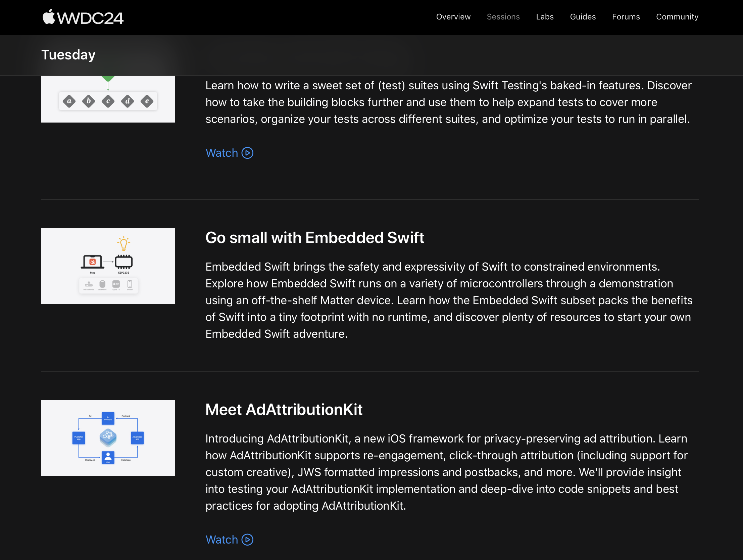Open the Swift Testing session thumbnail
The height and width of the screenshot is (560, 743).
(108, 99)
